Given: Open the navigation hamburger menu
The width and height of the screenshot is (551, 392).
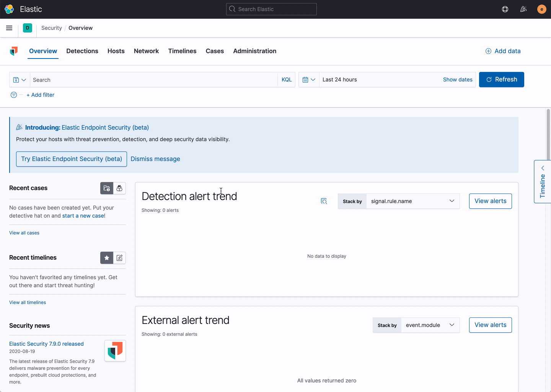Looking at the screenshot, I should click(9, 28).
